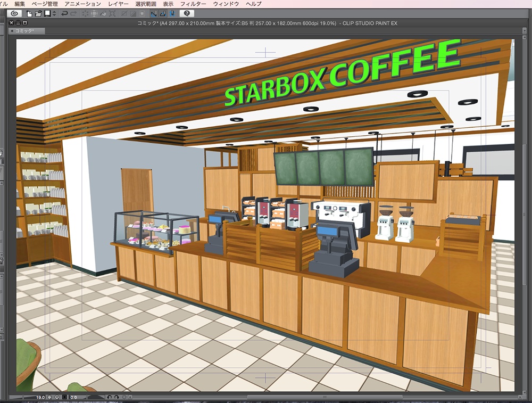
Task: Click the 0.0 rotation angle field
Action: click(73, 397)
